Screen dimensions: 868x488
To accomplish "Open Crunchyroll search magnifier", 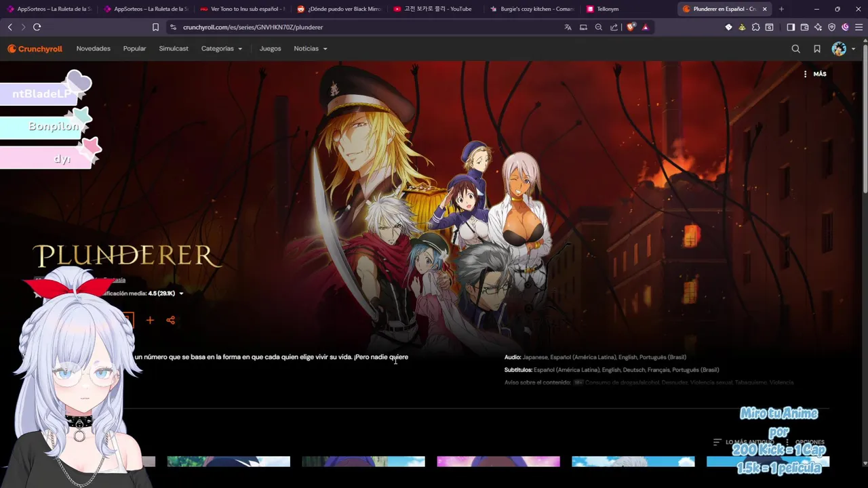I will [x=795, y=49].
